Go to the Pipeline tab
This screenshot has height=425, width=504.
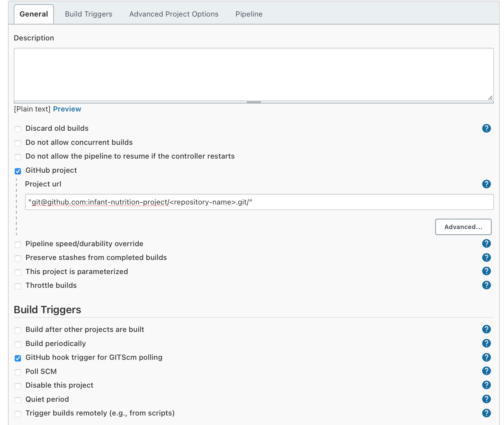pyautogui.click(x=249, y=14)
